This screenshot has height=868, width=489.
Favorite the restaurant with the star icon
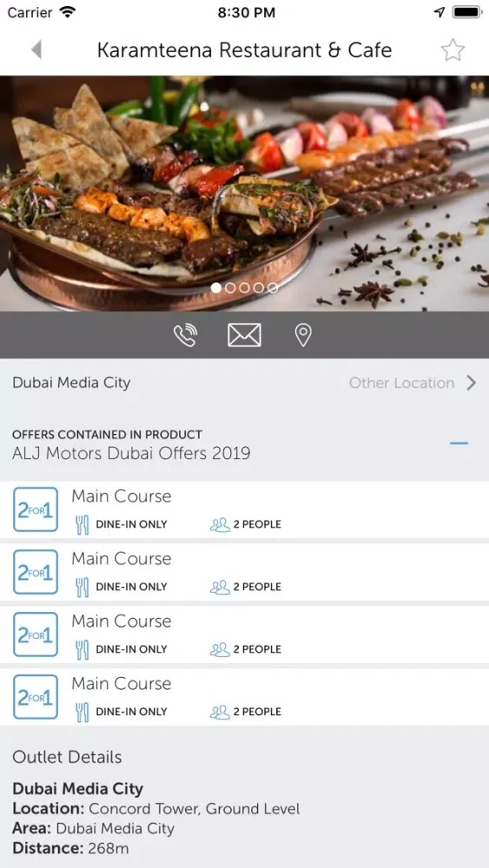[453, 50]
